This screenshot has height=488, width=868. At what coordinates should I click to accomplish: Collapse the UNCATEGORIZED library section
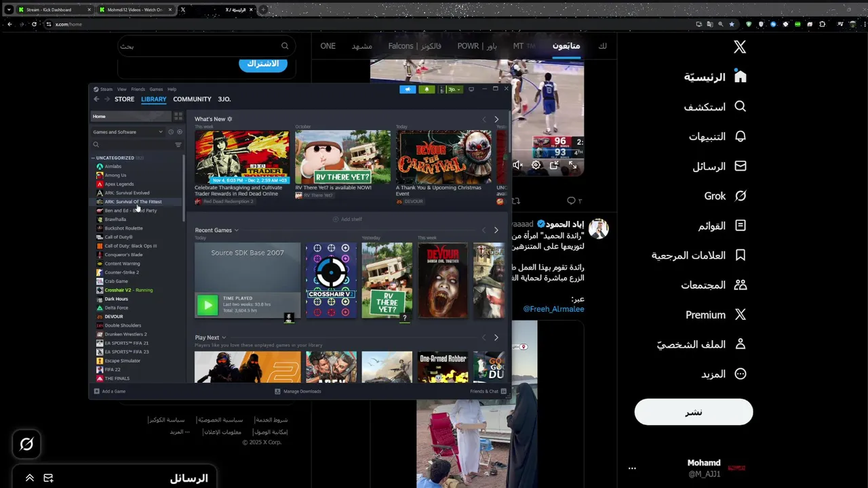(93, 158)
